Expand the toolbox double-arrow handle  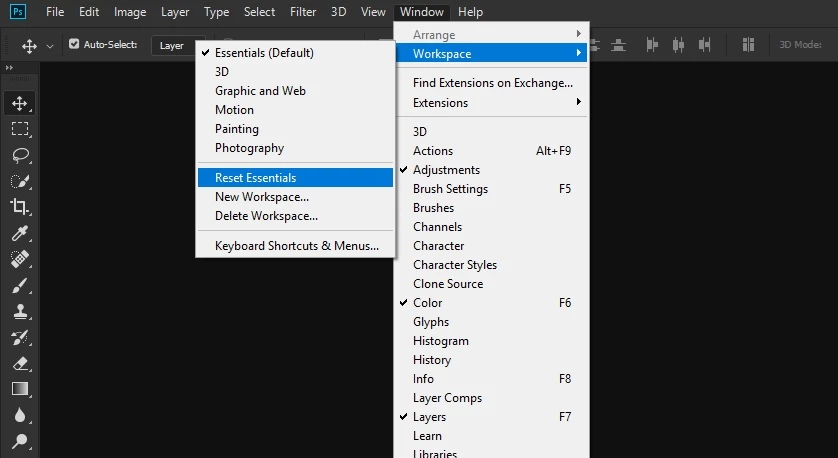coord(9,68)
